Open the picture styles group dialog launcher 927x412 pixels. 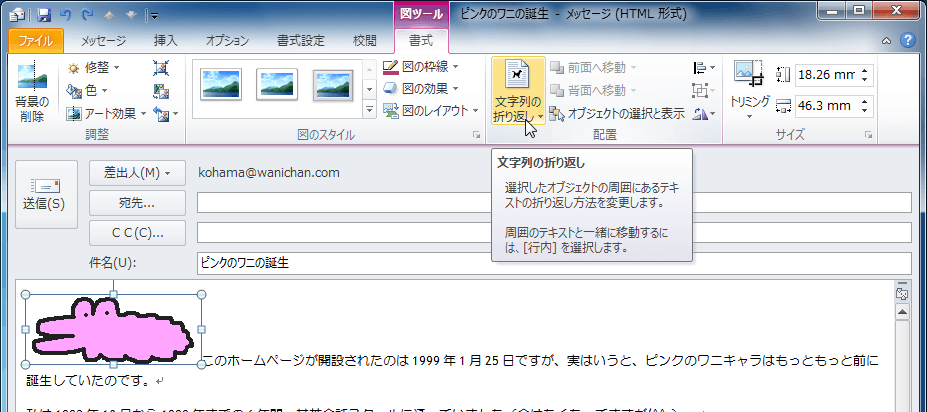point(476,135)
